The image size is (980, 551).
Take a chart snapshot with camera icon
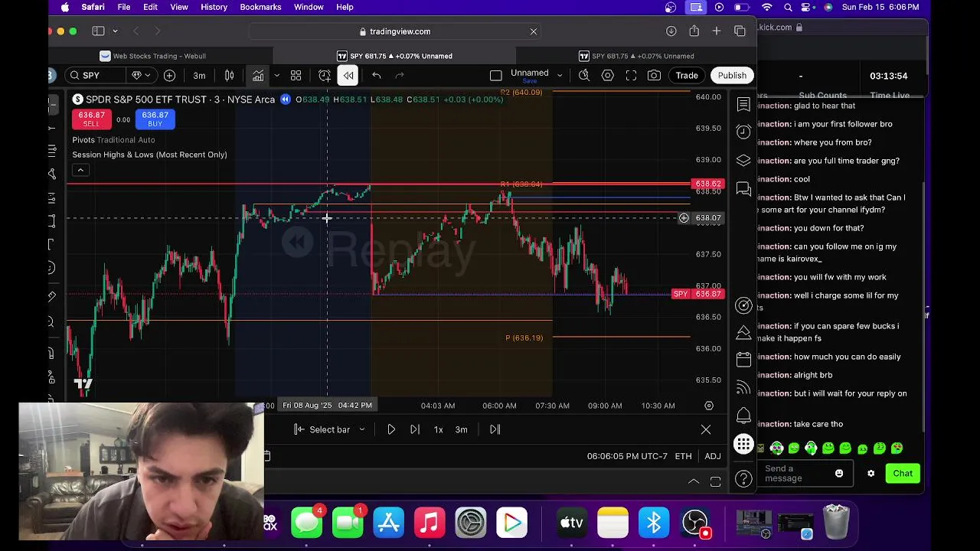tap(654, 75)
